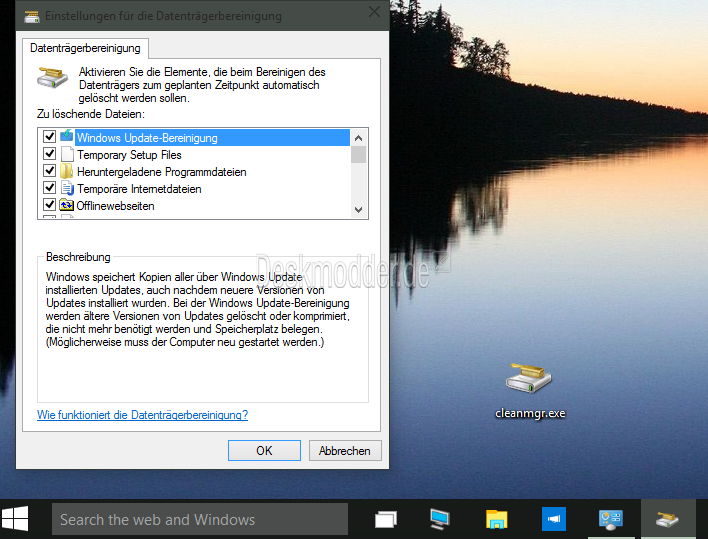Close the Einstellungen für die Datenträgerbereinigung dialog
This screenshot has width=708, height=539.
[x=374, y=12]
